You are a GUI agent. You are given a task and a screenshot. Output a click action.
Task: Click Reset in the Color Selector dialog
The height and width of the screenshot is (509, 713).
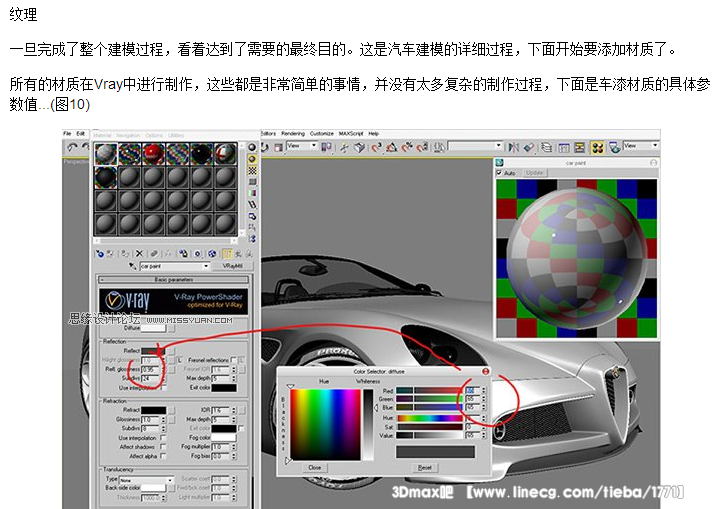[x=424, y=468]
